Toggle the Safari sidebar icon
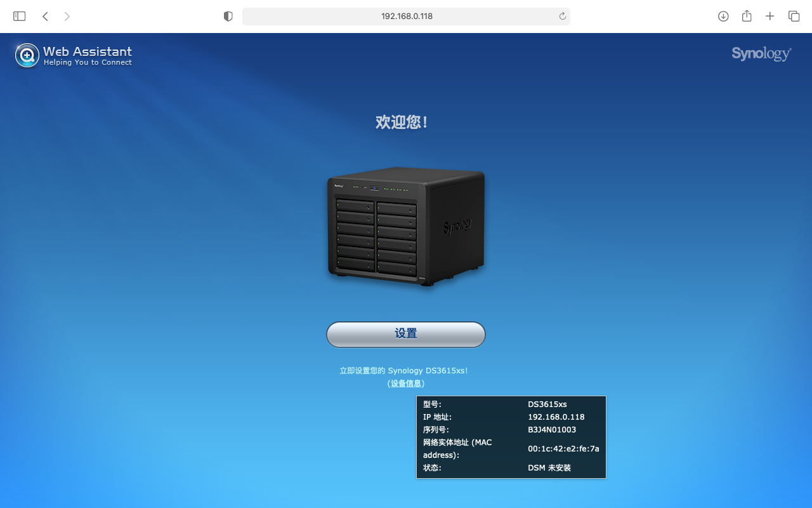This screenshot has width=812, height=508. [x=20, y=17]
